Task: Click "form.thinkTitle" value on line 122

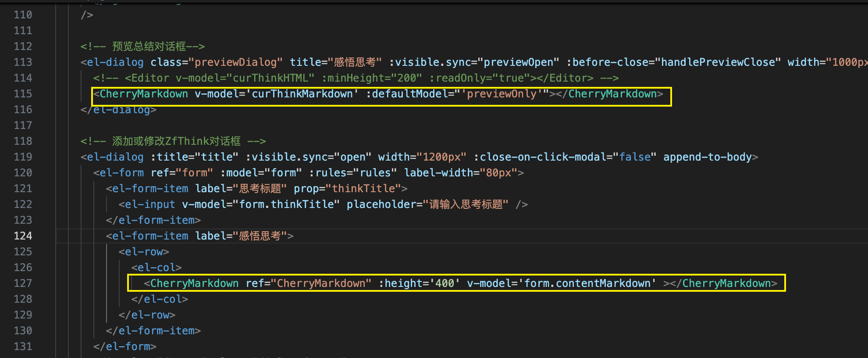Action: tap(286, 204)
